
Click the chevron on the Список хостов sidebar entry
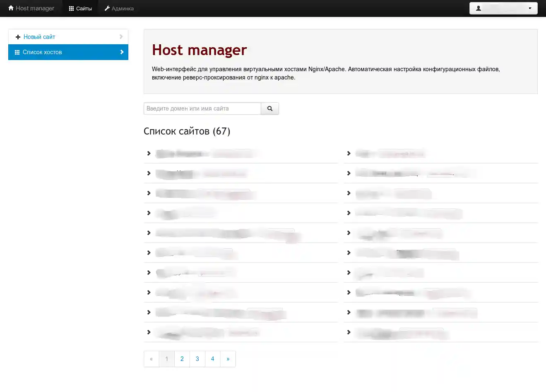[121, 52]
